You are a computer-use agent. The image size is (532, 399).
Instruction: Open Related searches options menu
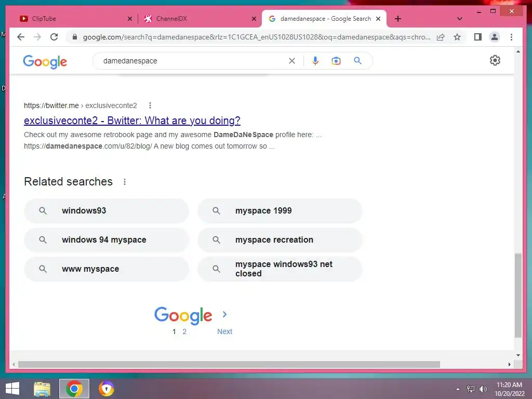(x=125, y=182)
